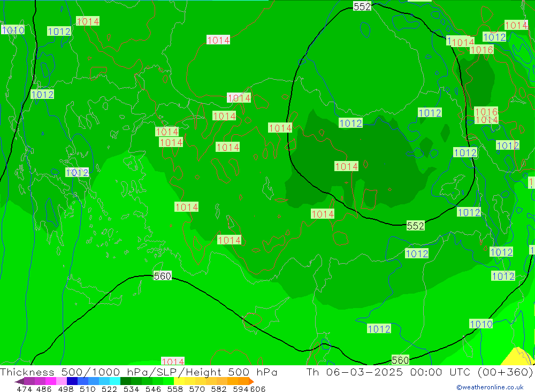Click the blue 1010 label in the top-left corner
This screenshot has height=392, width=535.
(x=13, y=30)
